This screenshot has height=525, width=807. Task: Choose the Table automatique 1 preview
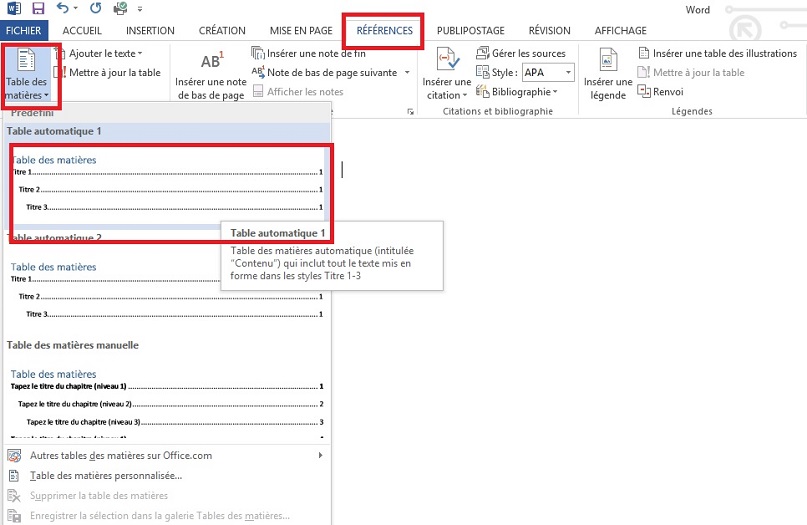pyautogui.click(x=167, y=185)
